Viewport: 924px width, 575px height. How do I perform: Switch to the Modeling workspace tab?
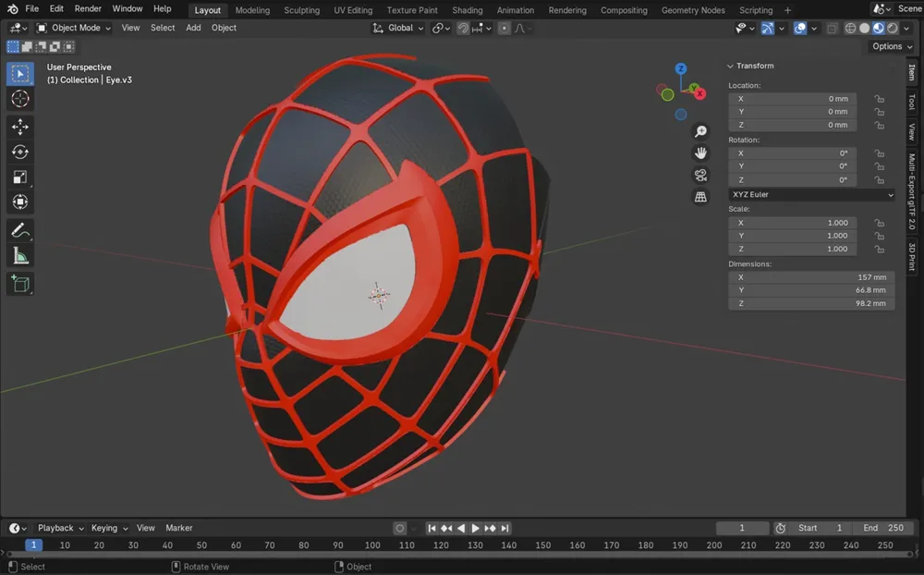click(252, 10)
